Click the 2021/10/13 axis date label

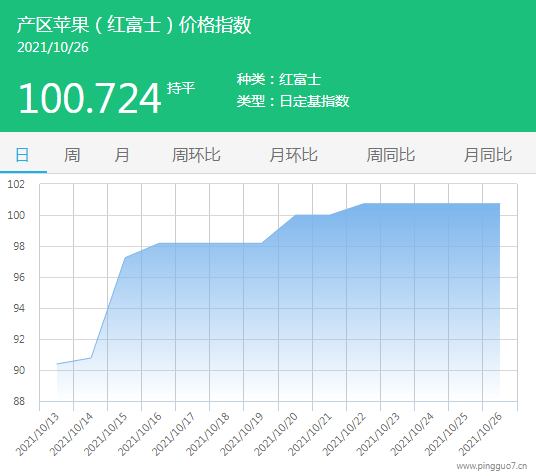click(38, 434)
